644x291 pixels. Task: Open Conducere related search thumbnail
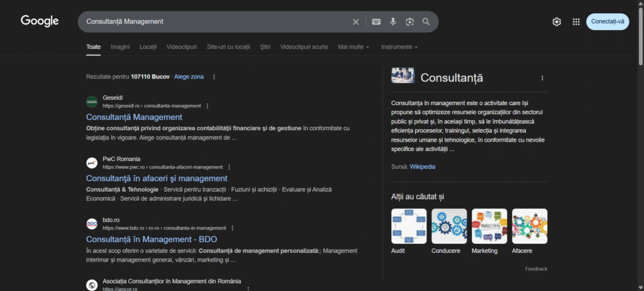[449, 226]
